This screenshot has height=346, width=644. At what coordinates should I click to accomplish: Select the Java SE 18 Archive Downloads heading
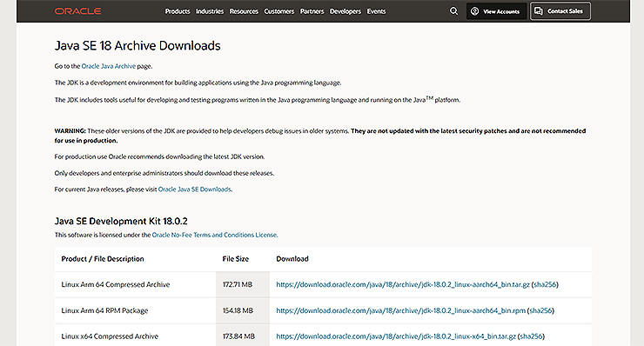click(x=138, y=45)
